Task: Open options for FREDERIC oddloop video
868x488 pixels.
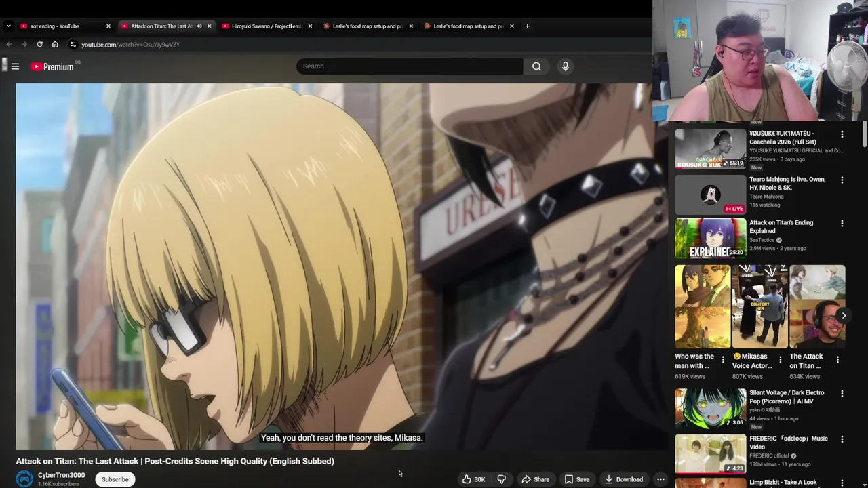Action: 842,439
